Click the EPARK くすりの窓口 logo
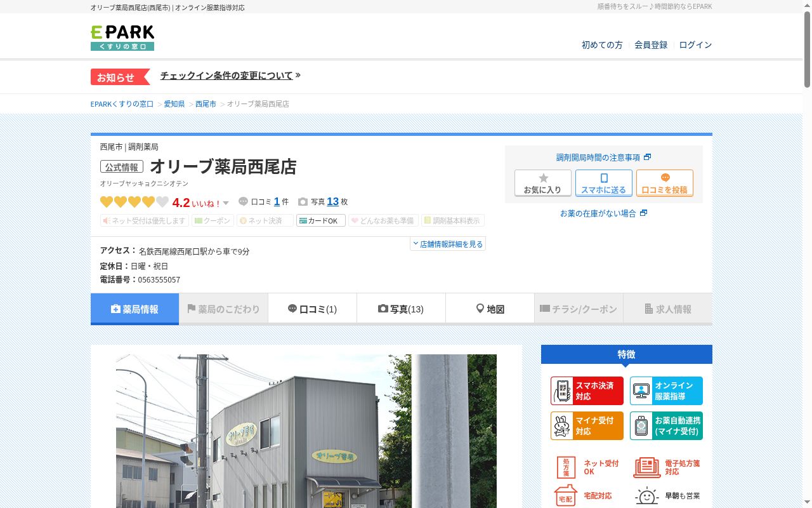Screen dimensions: 812x508 [x=122, y=37]
